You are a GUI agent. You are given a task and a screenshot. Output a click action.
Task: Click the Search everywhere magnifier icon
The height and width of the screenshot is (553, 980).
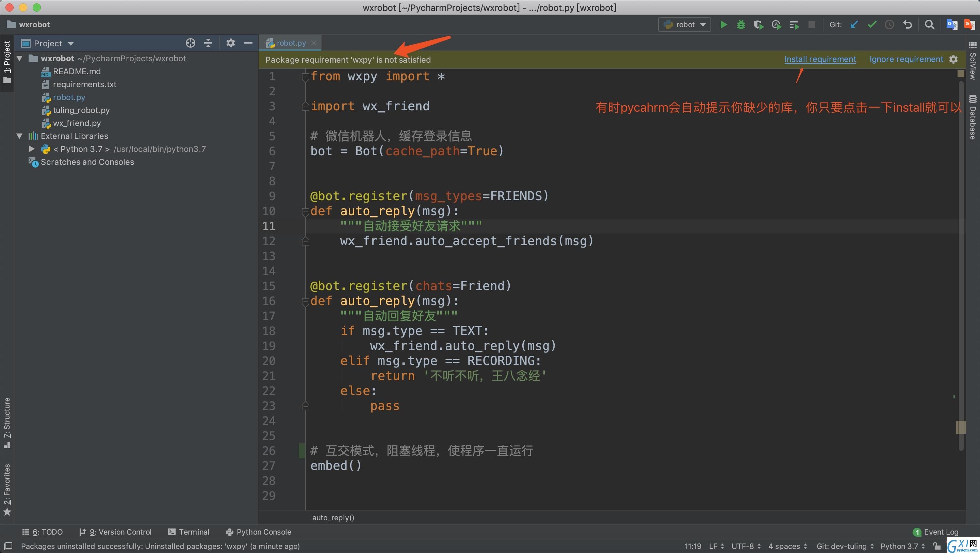[930, 24]
